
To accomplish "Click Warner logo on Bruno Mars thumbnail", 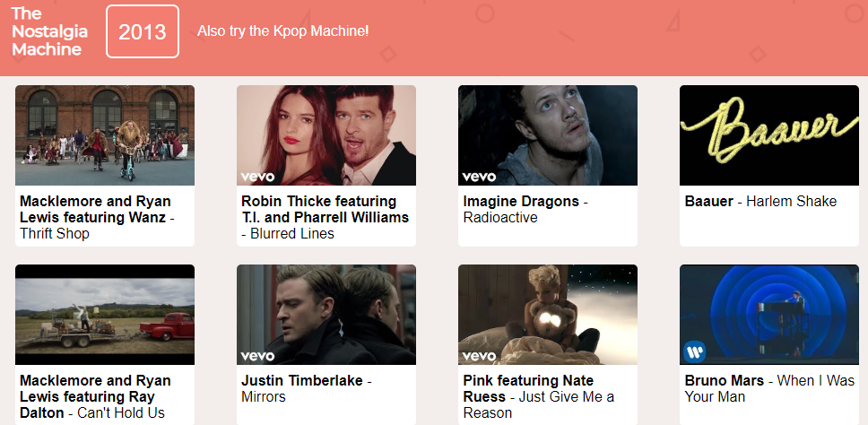I will pyautogui.click(x=694, y=352).
